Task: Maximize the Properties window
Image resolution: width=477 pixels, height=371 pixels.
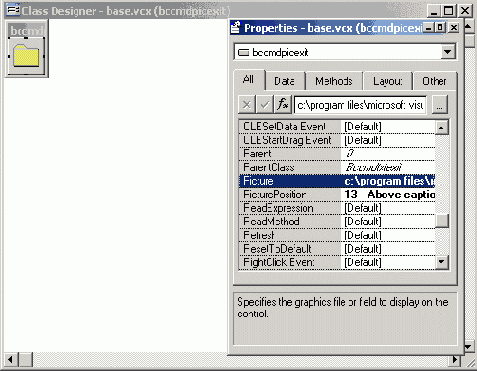Action: click(x=441, y=28)
